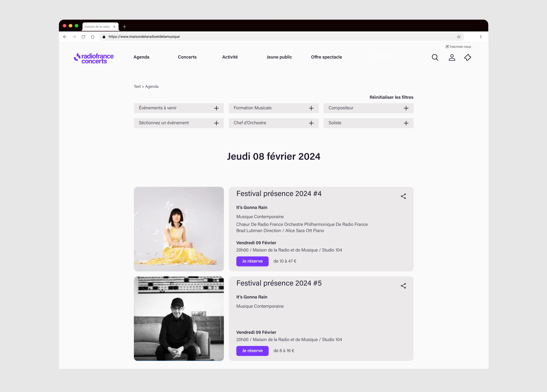The image size is (547, 392).
Task: Share the Festival présence 2024 #5 event
Action: (403, 286)
